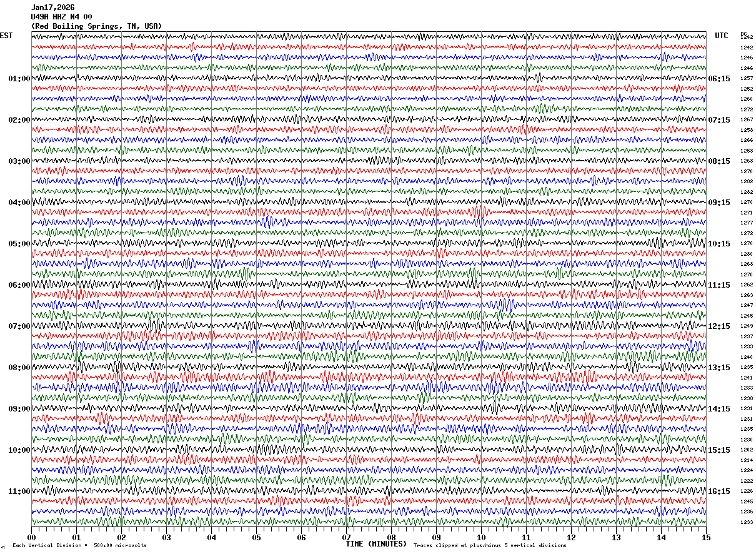This screenshot has height=554, width=756.
Task: Select the '08:00' EST hour label
Action: (19, 368)
